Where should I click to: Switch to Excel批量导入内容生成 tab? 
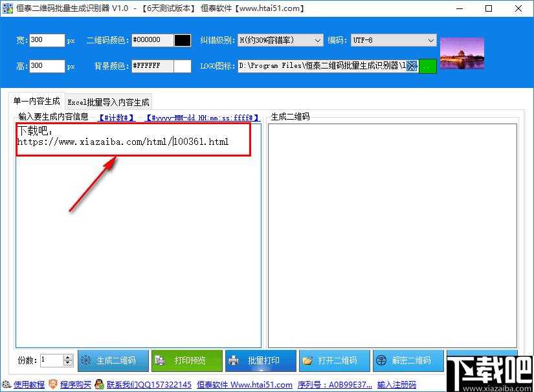[108, 102]
